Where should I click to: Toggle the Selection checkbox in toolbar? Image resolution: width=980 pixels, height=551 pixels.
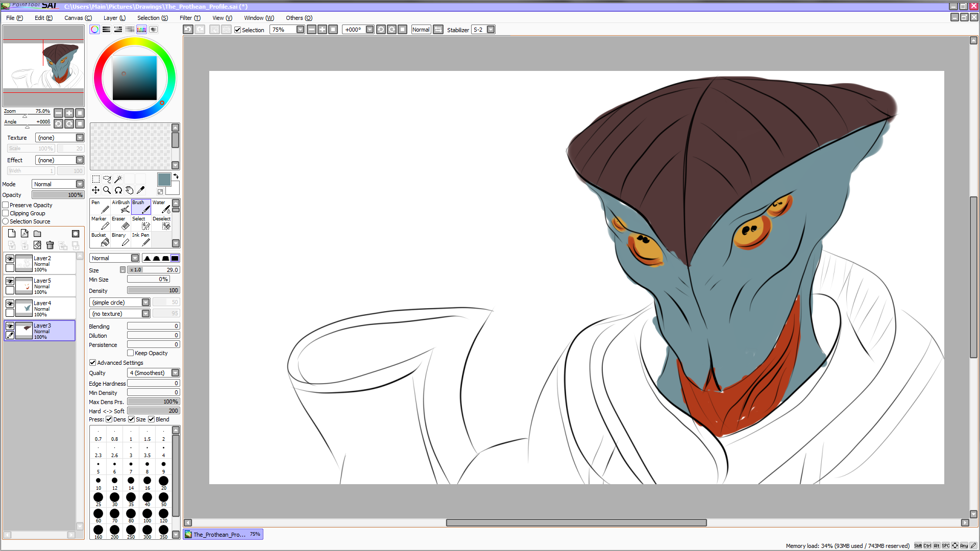coord(237,30)
